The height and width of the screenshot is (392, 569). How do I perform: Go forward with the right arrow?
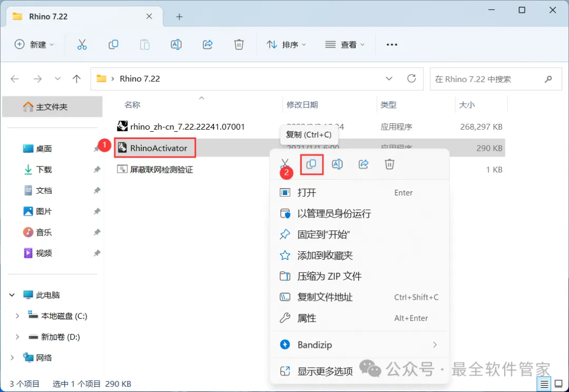(x=37, y=79)
